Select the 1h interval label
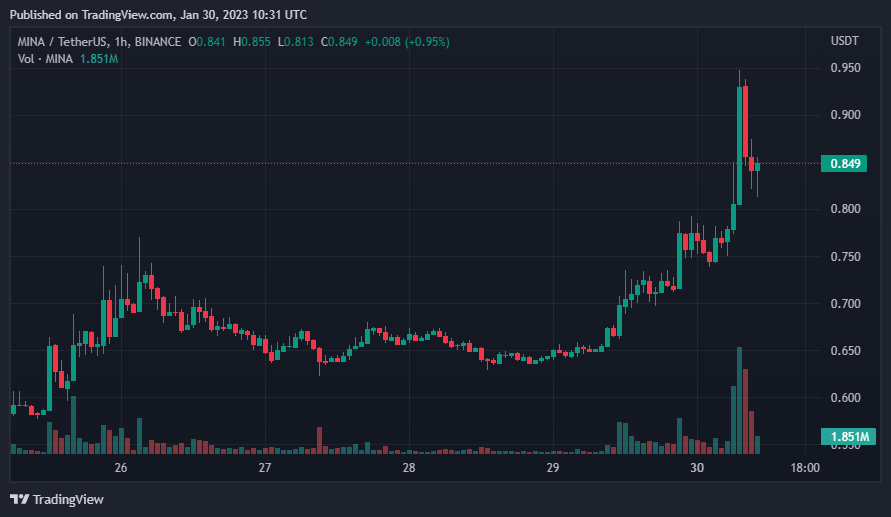 (x=120, y=42)
